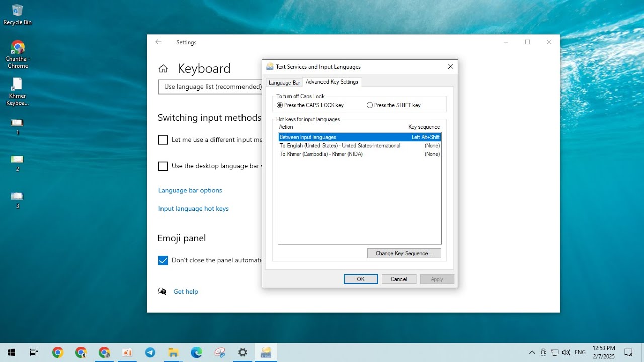Open the Chantha - Chrome desktop shortcut
This screenshot has width=644, height=362.
(17, 54)
